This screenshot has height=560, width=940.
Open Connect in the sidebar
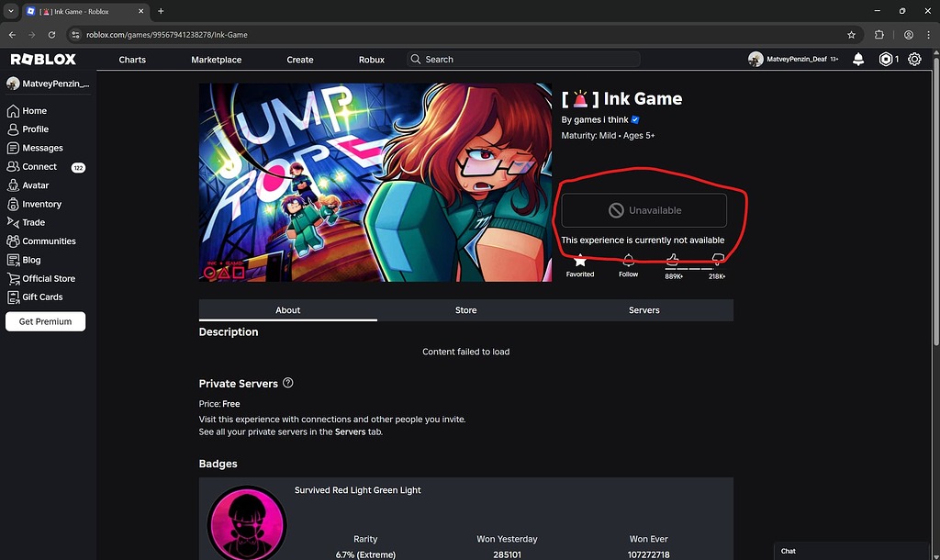[x=32, y=167]
